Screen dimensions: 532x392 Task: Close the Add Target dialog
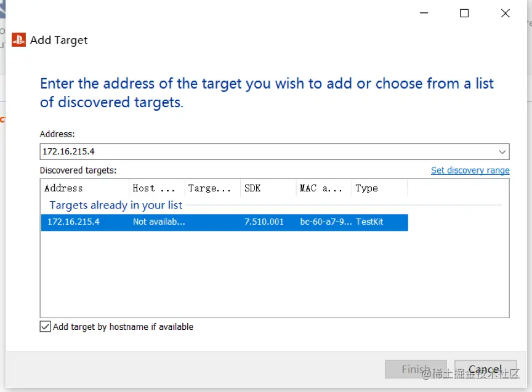(505, 13)
